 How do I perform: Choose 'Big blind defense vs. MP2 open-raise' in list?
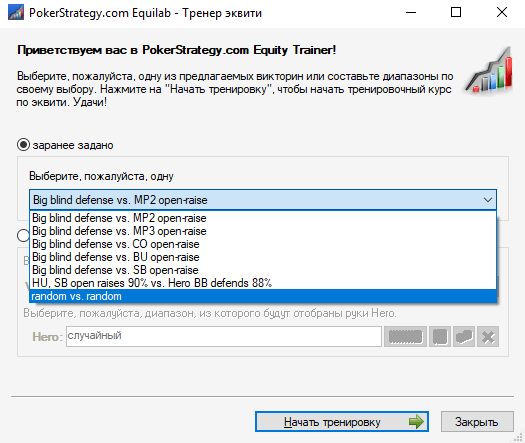263,218
